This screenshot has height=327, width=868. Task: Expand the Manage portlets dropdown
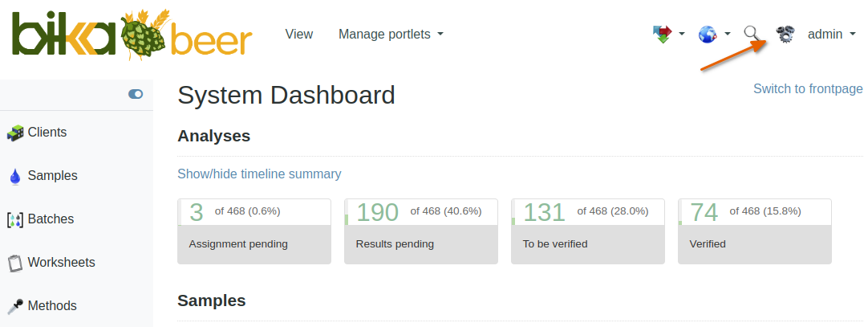391,35
